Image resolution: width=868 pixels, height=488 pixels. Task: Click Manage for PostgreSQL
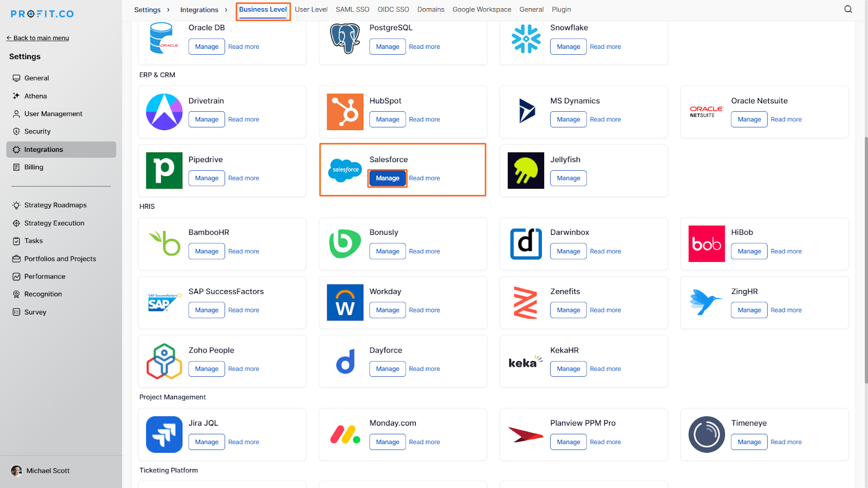387,47
